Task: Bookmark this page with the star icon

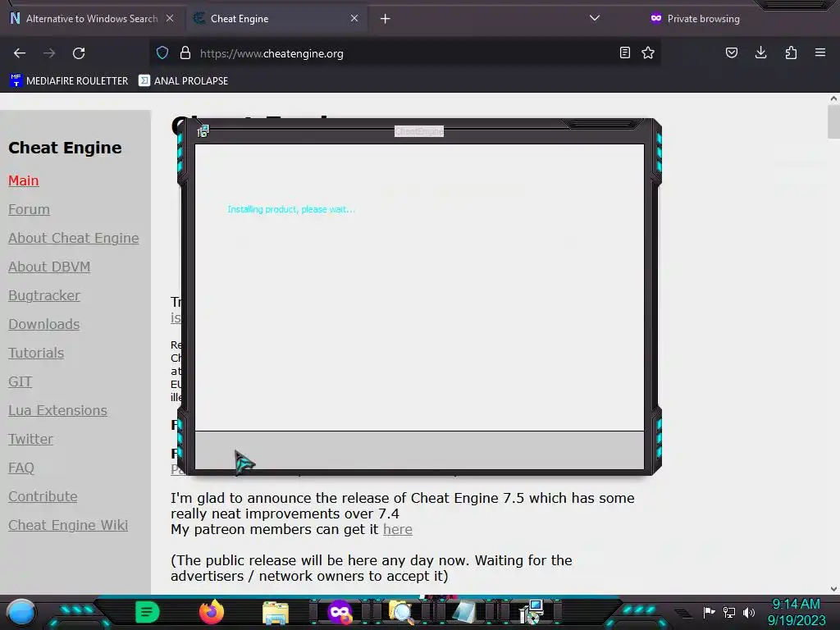Action: click(x=648, y=53)
